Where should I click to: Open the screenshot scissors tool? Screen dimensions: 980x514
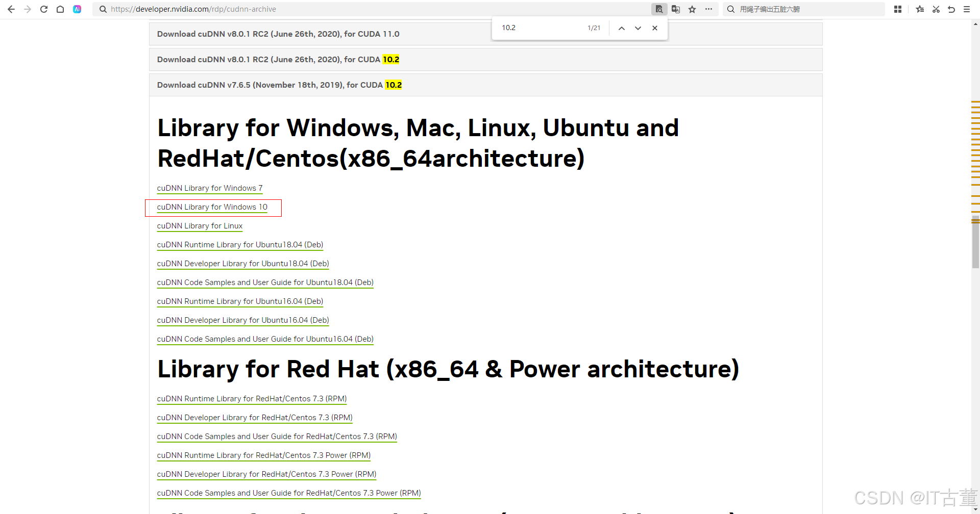click(x=936, y=9)
